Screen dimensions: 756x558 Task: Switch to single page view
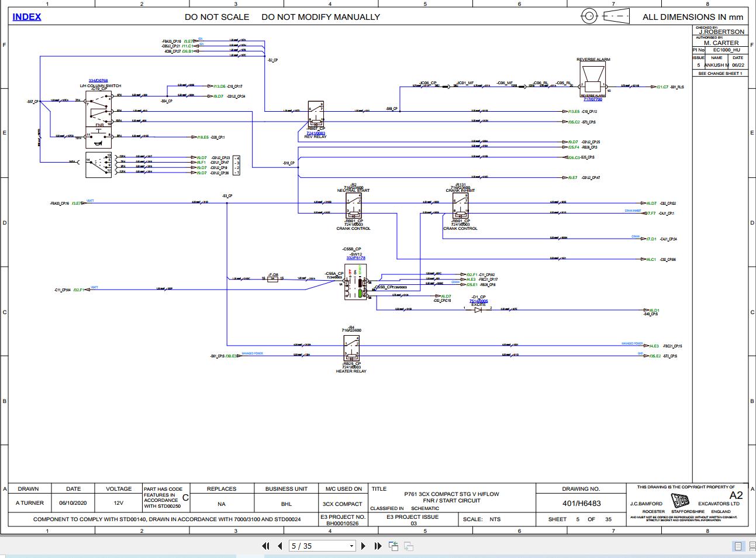click(x=738, y=546)
